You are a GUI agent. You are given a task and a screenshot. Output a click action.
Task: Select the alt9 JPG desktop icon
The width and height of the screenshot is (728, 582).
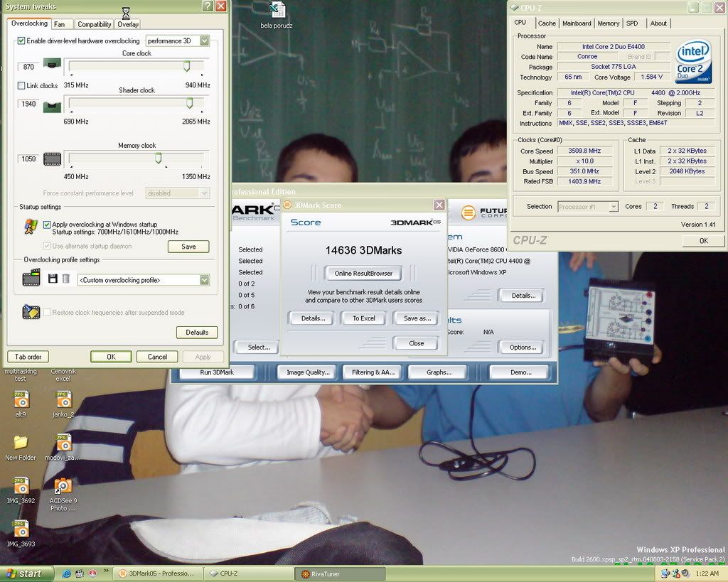pos(21,404)
